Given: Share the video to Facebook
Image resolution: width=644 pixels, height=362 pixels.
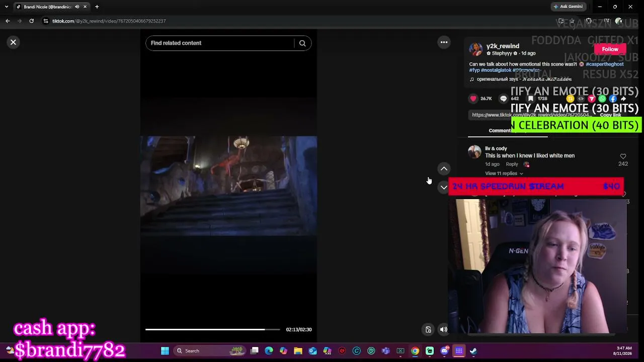Looking at the screenshot, I should tap(613, 99).
